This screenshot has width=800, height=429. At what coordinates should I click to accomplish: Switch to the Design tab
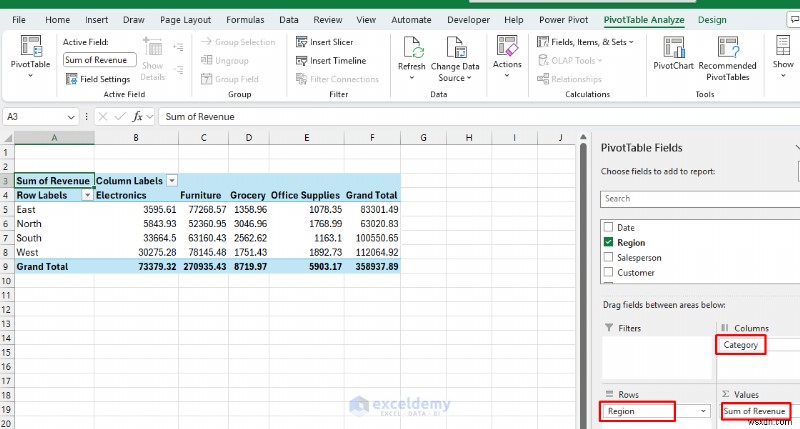(x=712, y=20)
